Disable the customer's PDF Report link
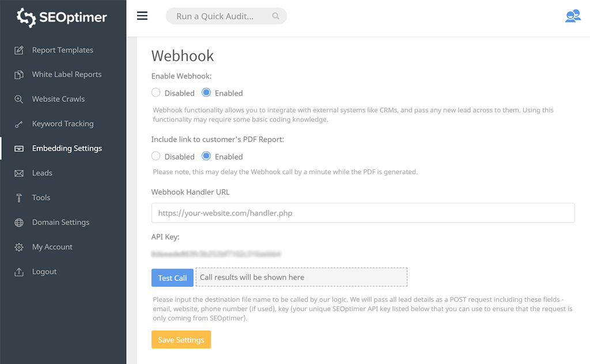This screenshot has width=590, height=364. coord(156,156)
